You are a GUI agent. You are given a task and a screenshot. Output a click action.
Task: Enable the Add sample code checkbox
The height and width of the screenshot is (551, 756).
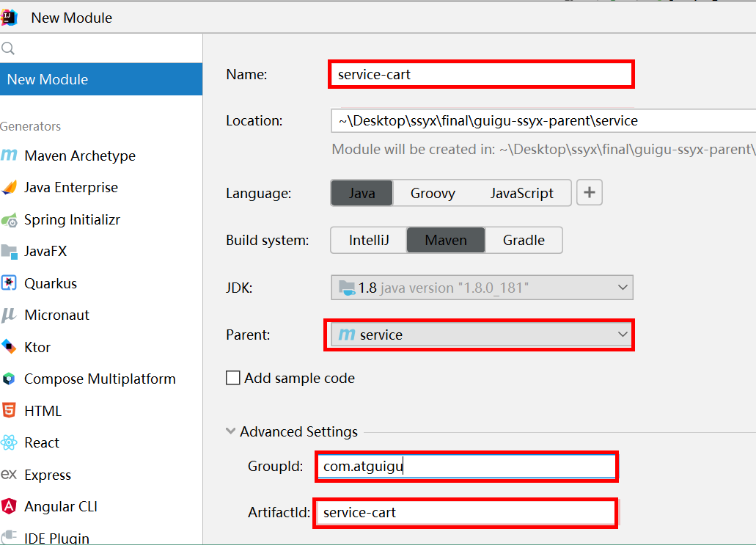tap(233, 379)
